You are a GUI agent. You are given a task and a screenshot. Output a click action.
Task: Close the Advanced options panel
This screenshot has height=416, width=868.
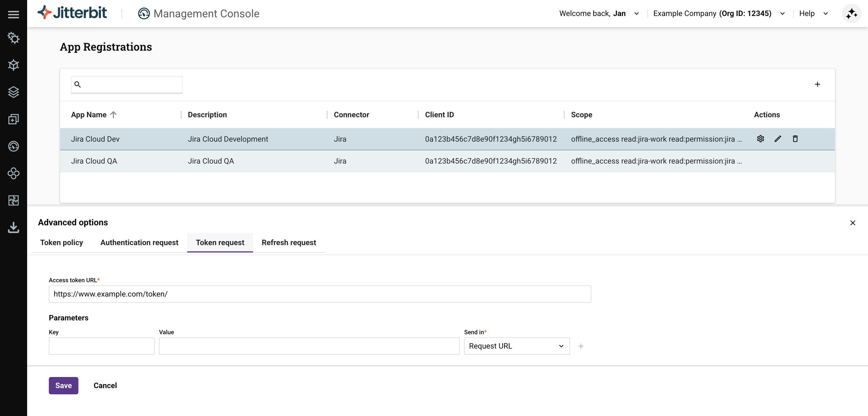(x=853, y=223)
